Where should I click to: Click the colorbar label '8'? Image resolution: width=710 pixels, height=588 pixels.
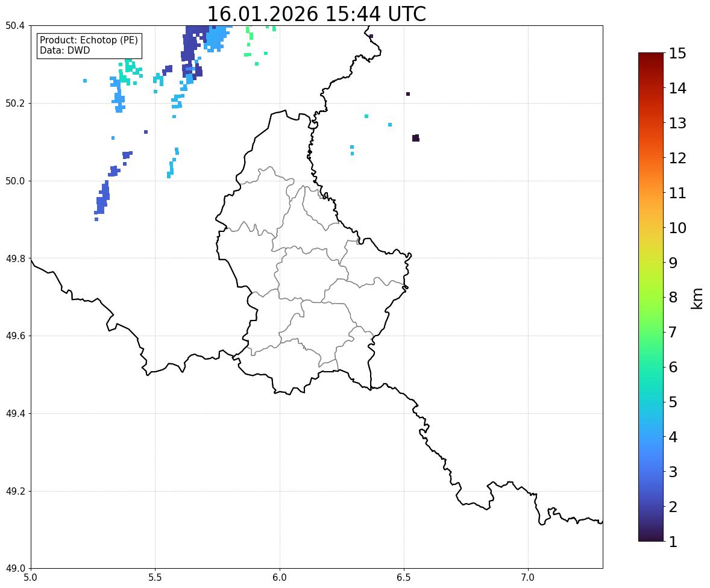673,298
